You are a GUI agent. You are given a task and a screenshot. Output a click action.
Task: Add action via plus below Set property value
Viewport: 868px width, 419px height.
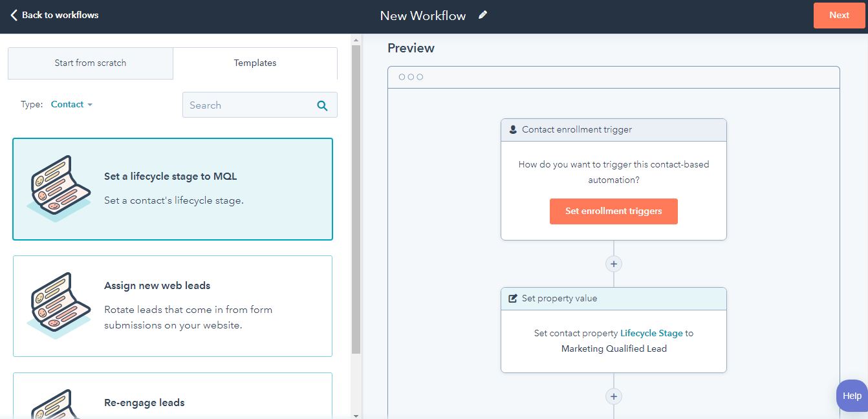pos(613,396)
